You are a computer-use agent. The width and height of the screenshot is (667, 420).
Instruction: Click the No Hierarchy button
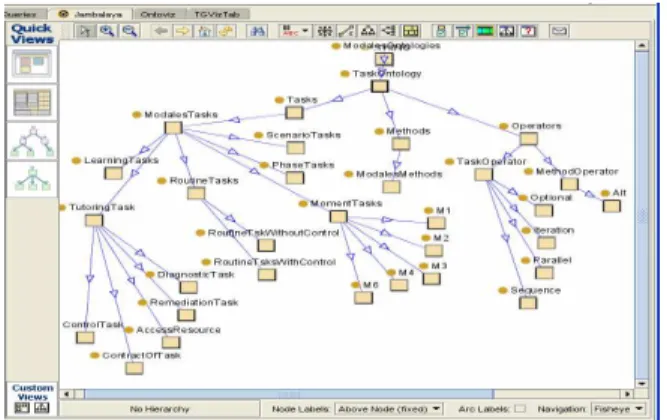tap(160, 409)
